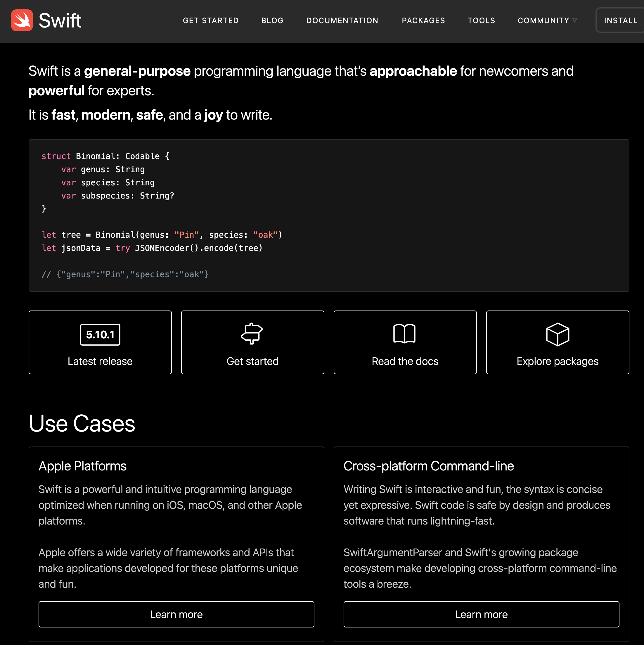The width and height of the screenshot is (644, 645).
Task: Click the 5.10.1 version badge icon
Action: pyautogui.click(x=100, y=334)
